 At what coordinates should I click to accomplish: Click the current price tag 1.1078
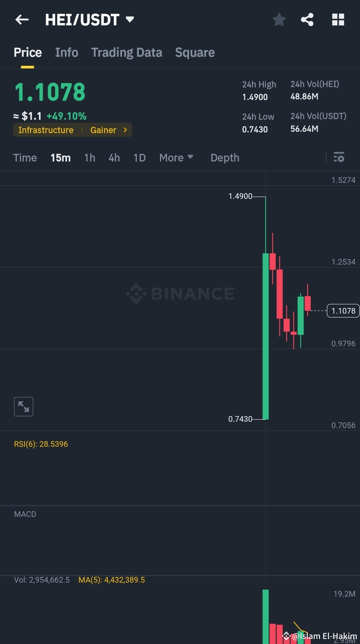point(343,311)
